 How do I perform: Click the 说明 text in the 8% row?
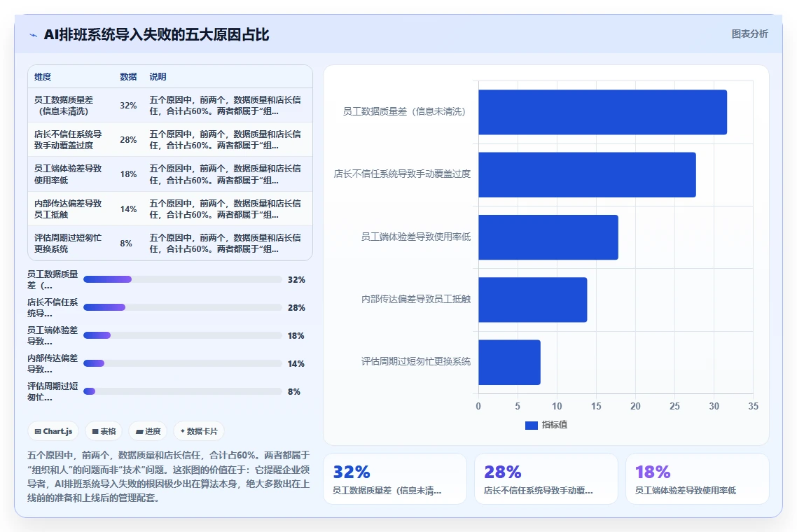coord(226,244)
